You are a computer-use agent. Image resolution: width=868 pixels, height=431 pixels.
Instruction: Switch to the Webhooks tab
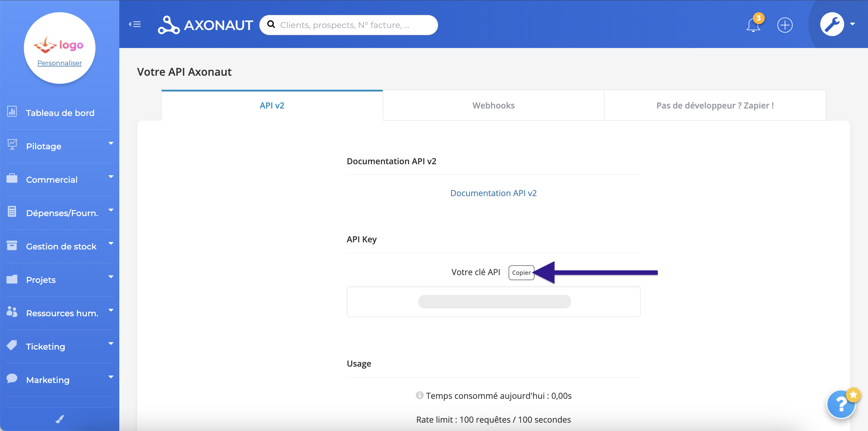tap(493, 106)
